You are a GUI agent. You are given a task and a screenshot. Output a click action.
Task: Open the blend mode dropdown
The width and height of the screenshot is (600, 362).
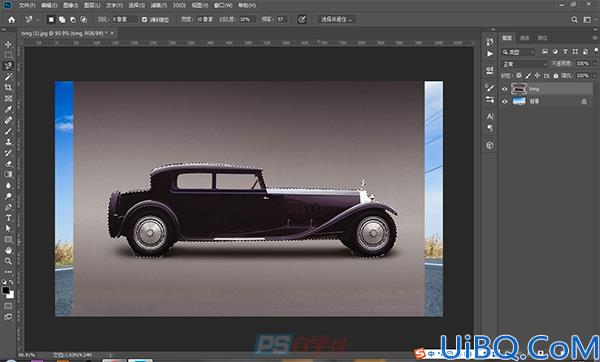[525, 64]
